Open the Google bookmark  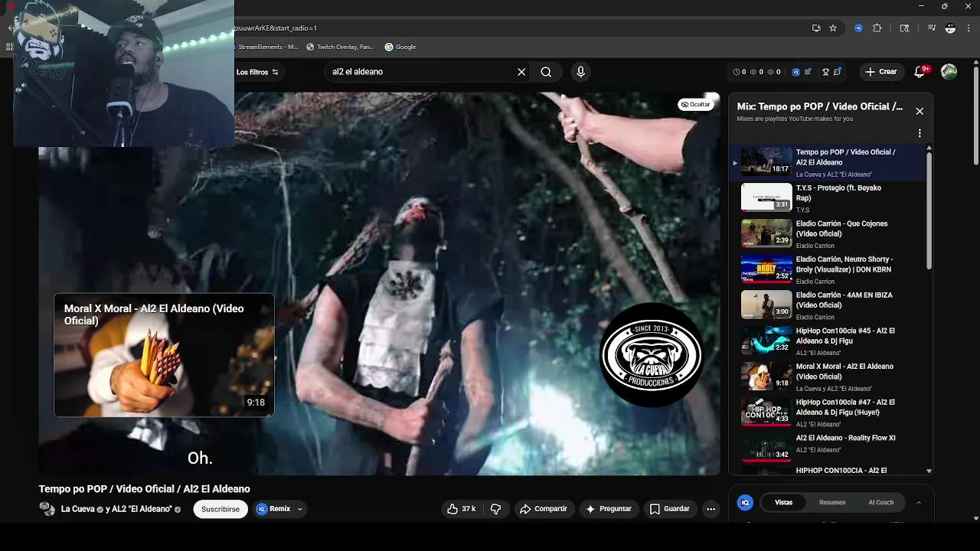click(400, 47)
